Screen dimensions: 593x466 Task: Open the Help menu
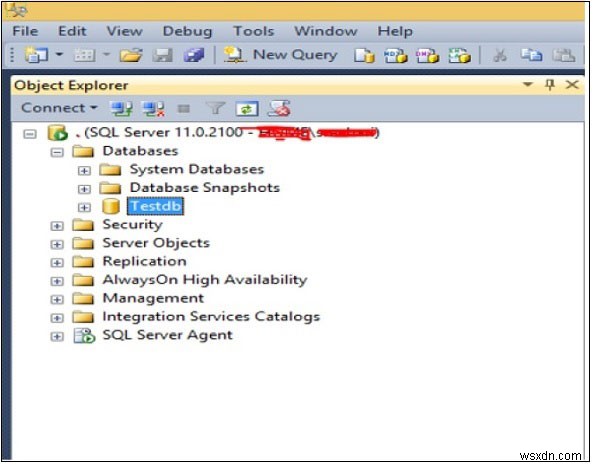point(395,31)
